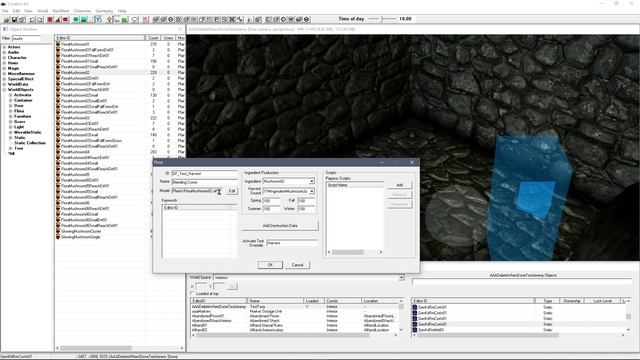
Task: Click the landscape editing toolbar icon
Action: (84, 19)
